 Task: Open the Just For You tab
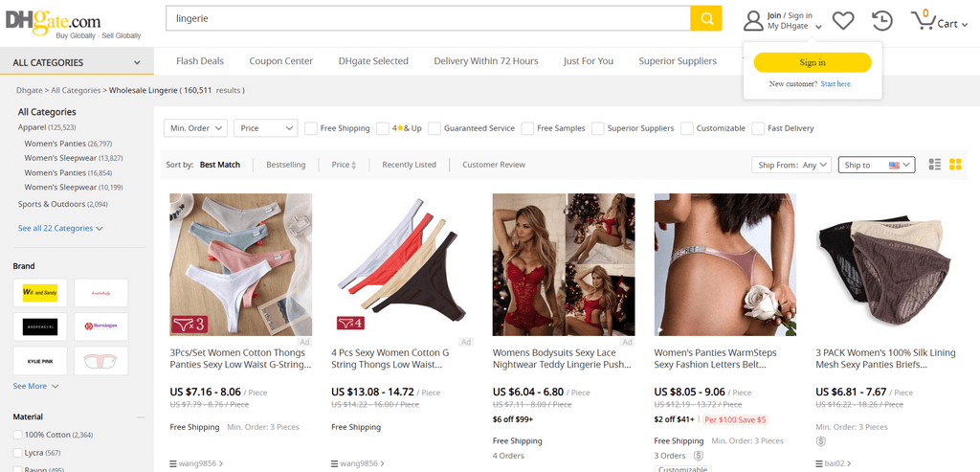tap(589, 61)
